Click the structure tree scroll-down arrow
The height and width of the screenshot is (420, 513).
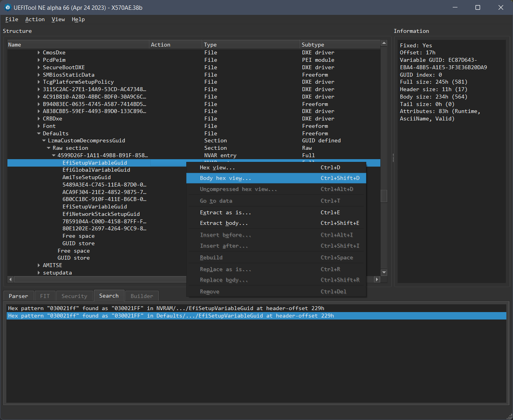click(x=384, y=273)
